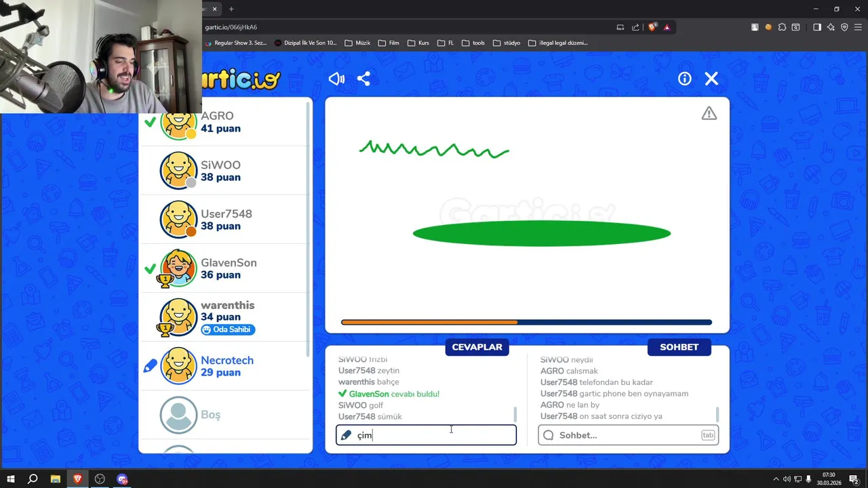This screenshot has height=488, width=868.
Task: Select Necrotech's player avatar
Action: point(178,365)
